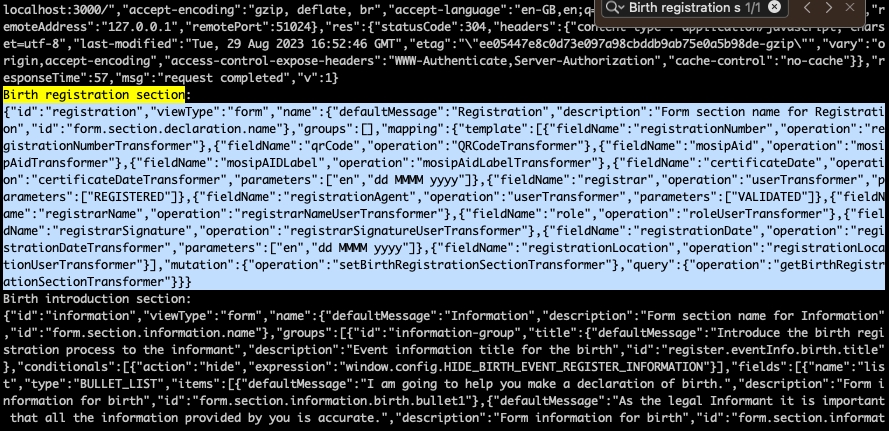This screenshot has height=431, width=889.
Task: Click the 'request completed' message text
Action: pos(221,78)
